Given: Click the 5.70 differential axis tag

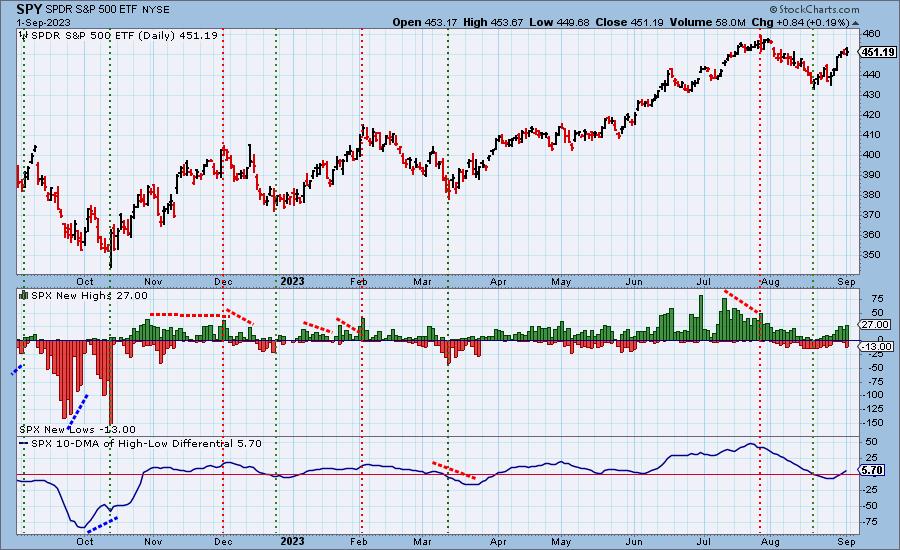Looking at the screenshot, I should [x=872, y=470].
